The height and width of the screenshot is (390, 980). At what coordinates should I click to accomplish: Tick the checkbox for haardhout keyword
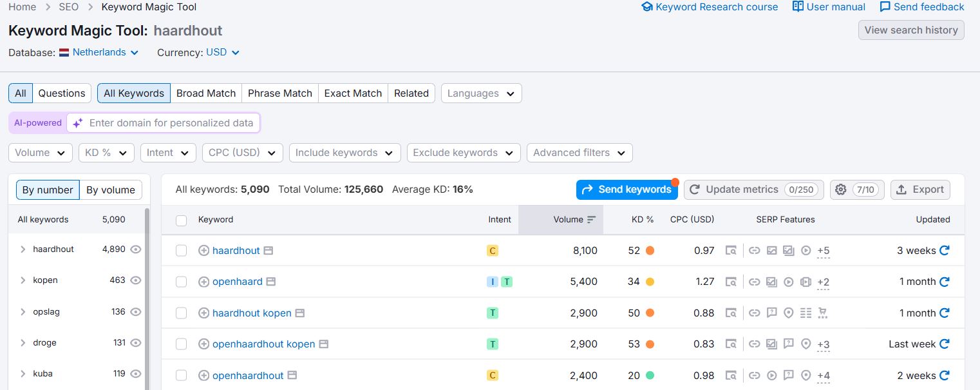181,251
